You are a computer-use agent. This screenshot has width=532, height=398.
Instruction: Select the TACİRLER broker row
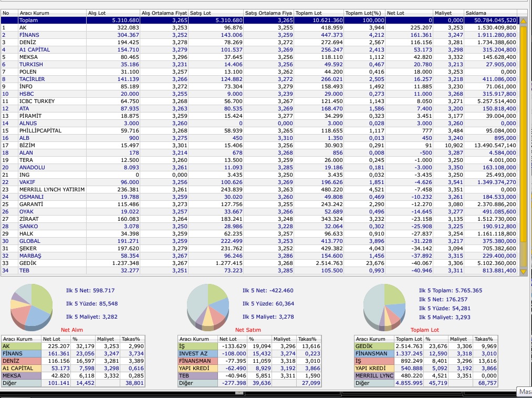pos(259,79)
